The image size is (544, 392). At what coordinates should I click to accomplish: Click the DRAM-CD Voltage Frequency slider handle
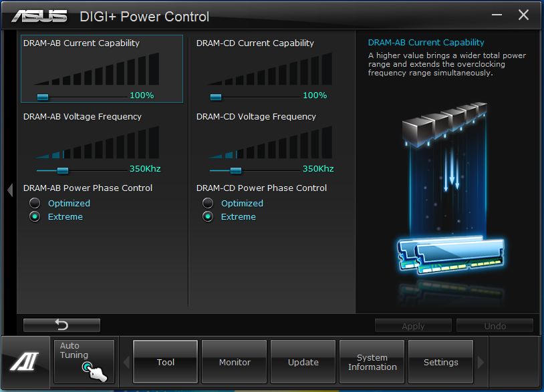tap(235, 170)
